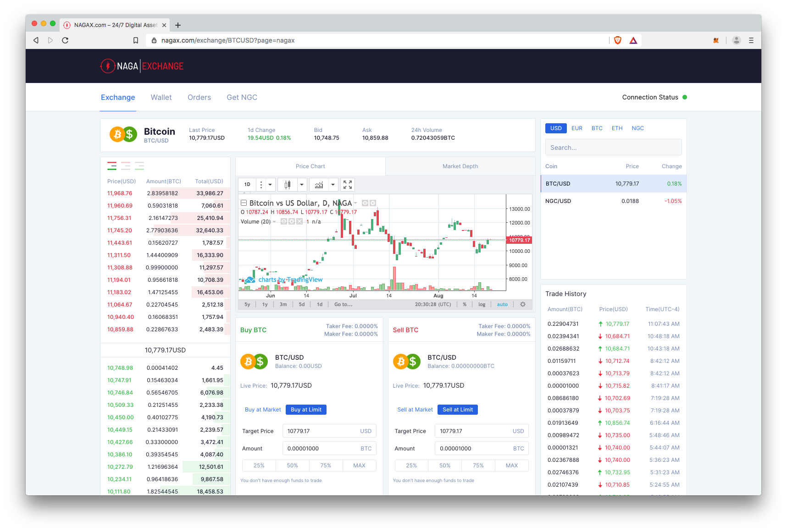Toggle percentage scale on chart
The height and width of the screenshot is (532, 787).
pos(465,304)
